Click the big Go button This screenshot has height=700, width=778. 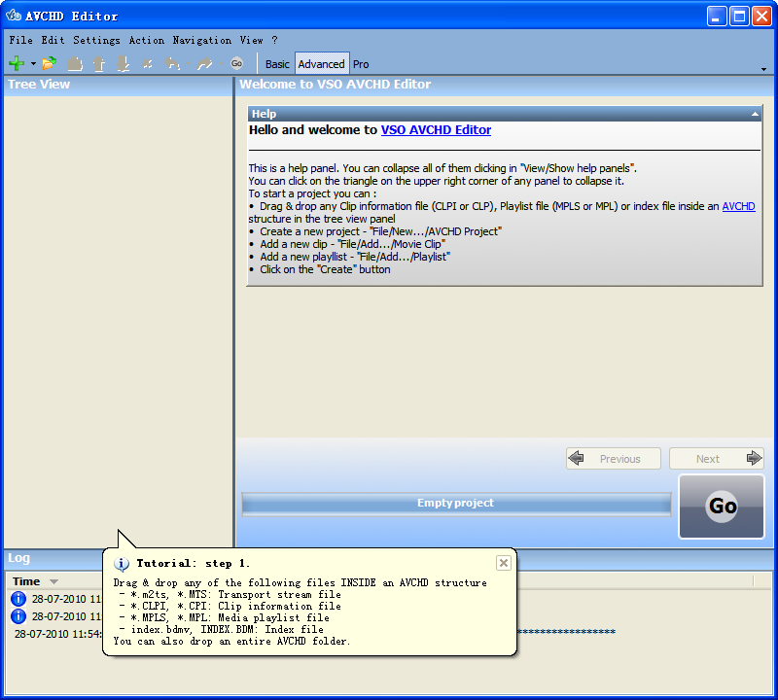click(722, 507)
